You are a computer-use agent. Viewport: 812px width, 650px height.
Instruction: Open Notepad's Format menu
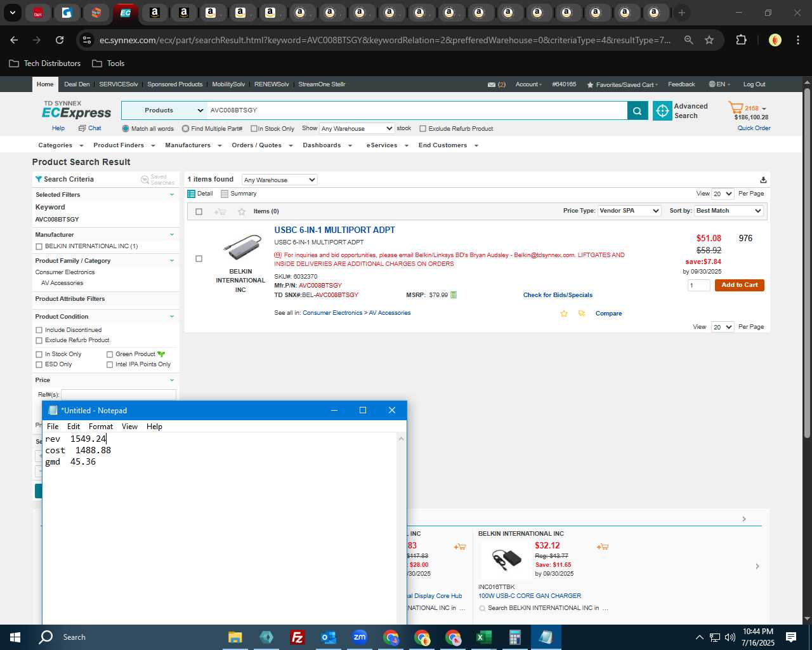click(101, 427)
